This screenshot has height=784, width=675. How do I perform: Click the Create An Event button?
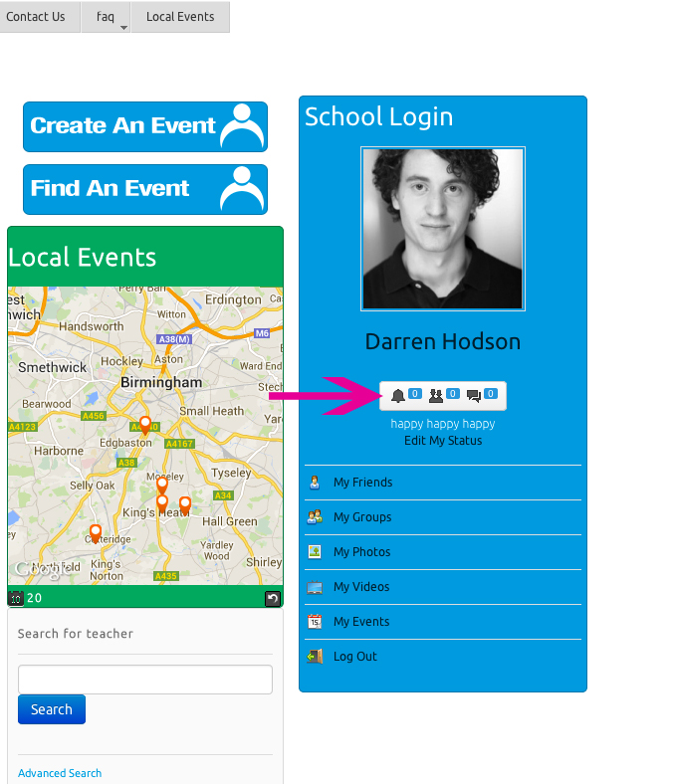pyautogui.click(x=145, y=126)
